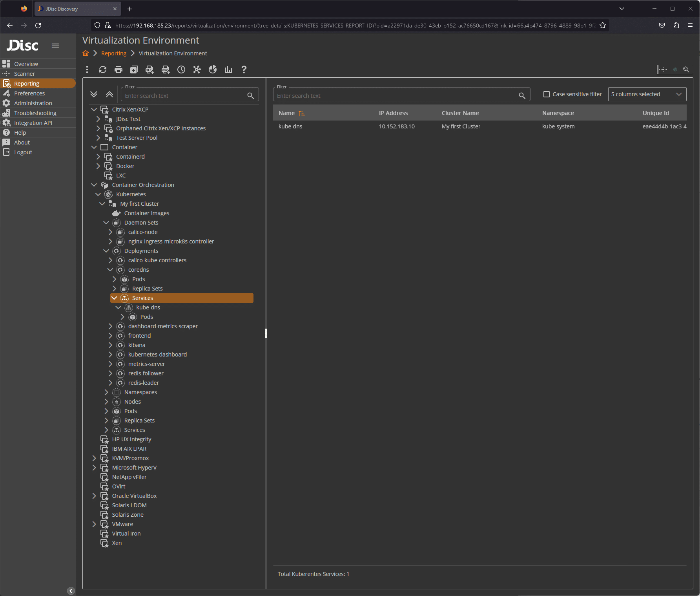
Task: Expand all tree nodes with double chevron down
Action: point(93,94)
